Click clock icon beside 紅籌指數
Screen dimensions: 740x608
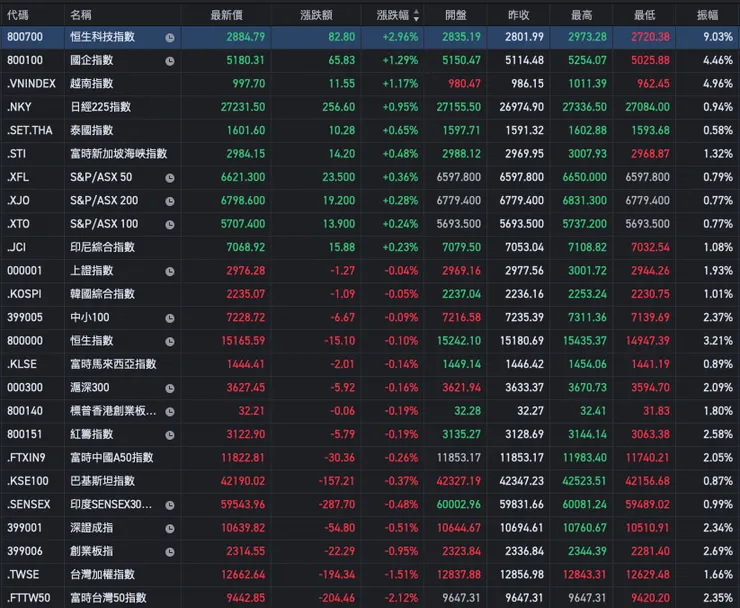pos(170,435)
